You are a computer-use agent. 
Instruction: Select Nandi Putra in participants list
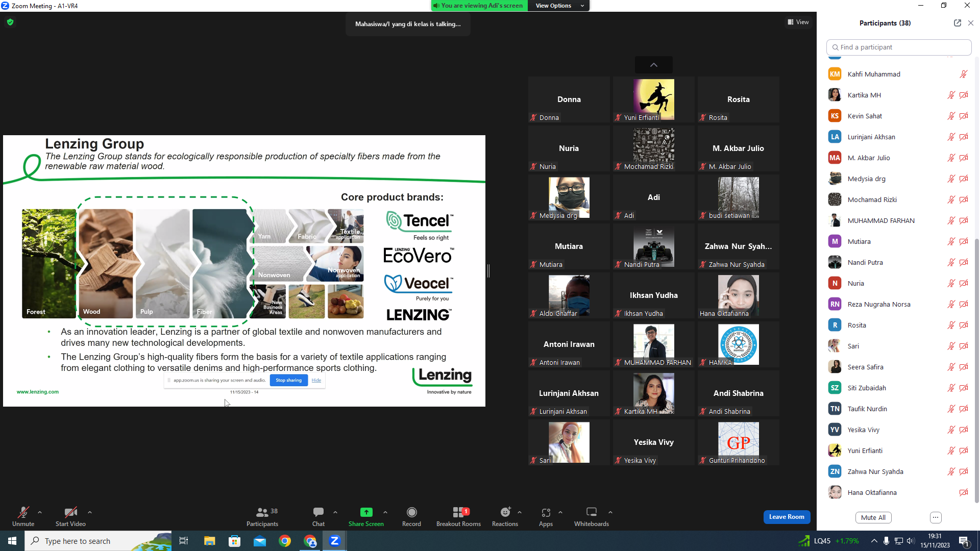point(898,262)
